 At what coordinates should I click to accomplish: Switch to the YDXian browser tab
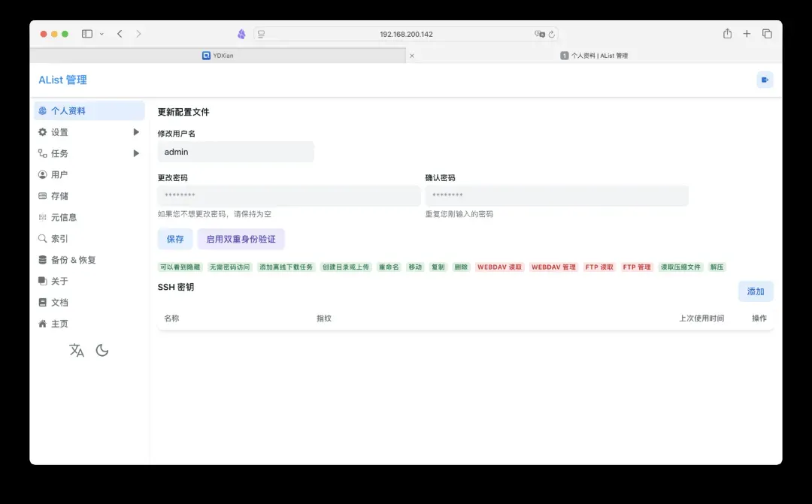click(218, 56)
